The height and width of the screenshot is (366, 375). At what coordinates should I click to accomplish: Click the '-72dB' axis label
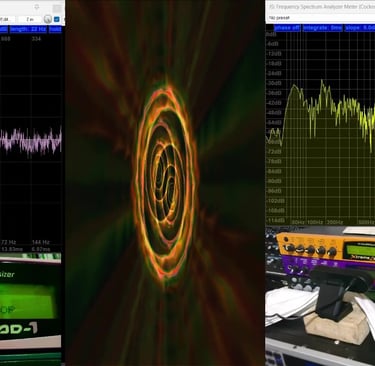pos(275,152)
